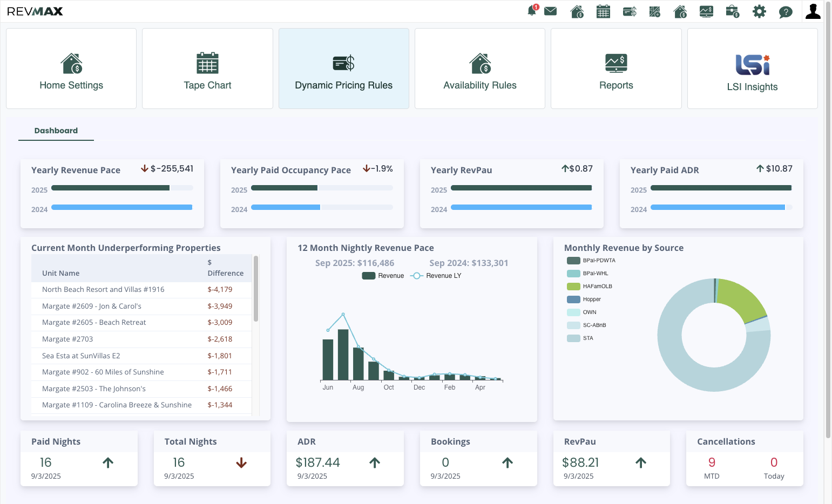Open the LSI Insights card
The height and width of the screenshot is (504, 832).
(x=753, y=69)
